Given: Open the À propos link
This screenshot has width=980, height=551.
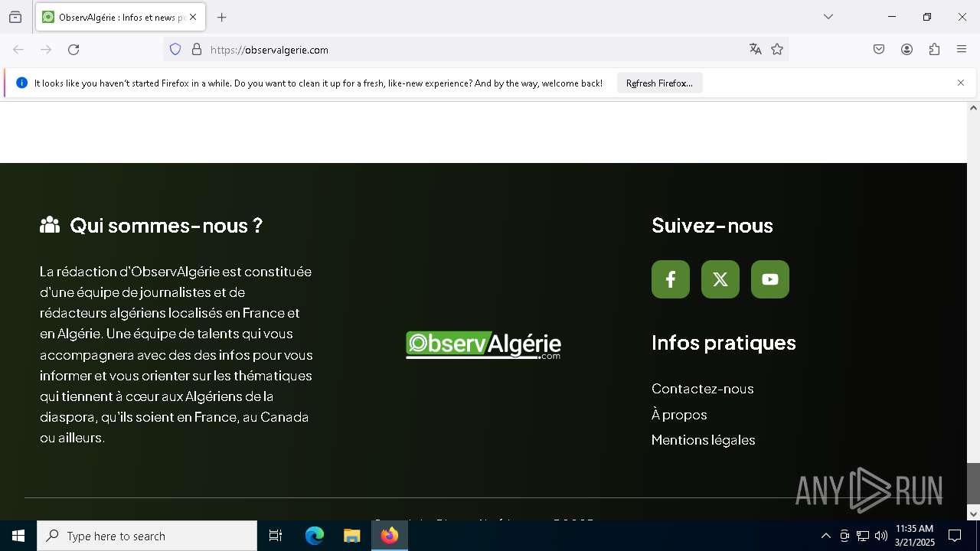Looking at the screenshot, I should pos(679,415).
